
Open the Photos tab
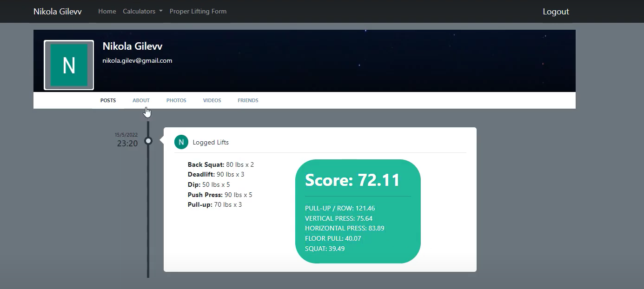176,100
